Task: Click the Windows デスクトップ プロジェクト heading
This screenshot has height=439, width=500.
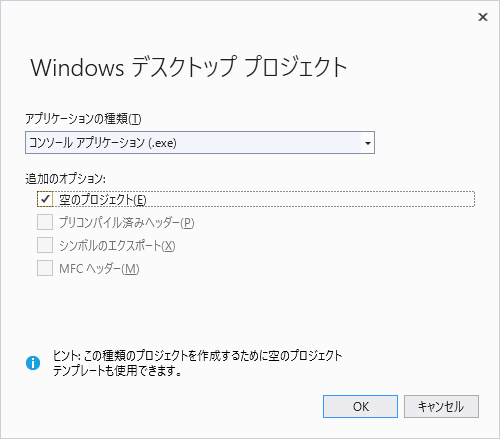Action: point(189,67)
